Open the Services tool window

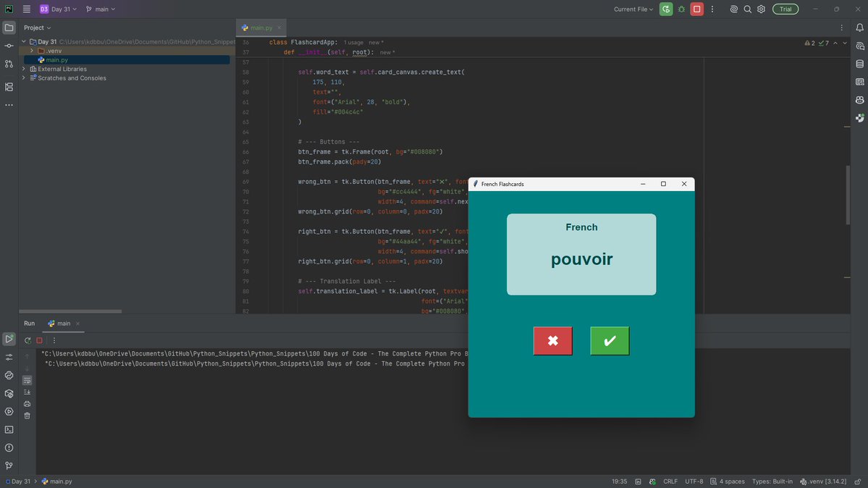point(9,411)
